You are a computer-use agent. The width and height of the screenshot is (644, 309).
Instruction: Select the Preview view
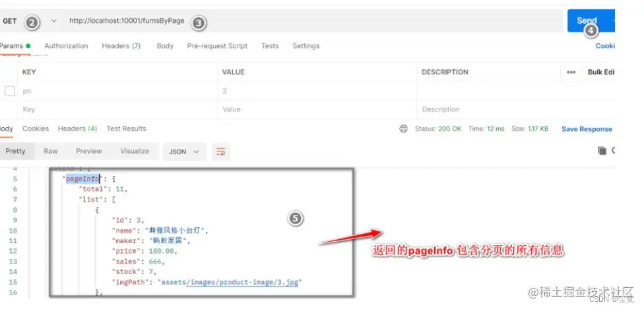(88, 152)
